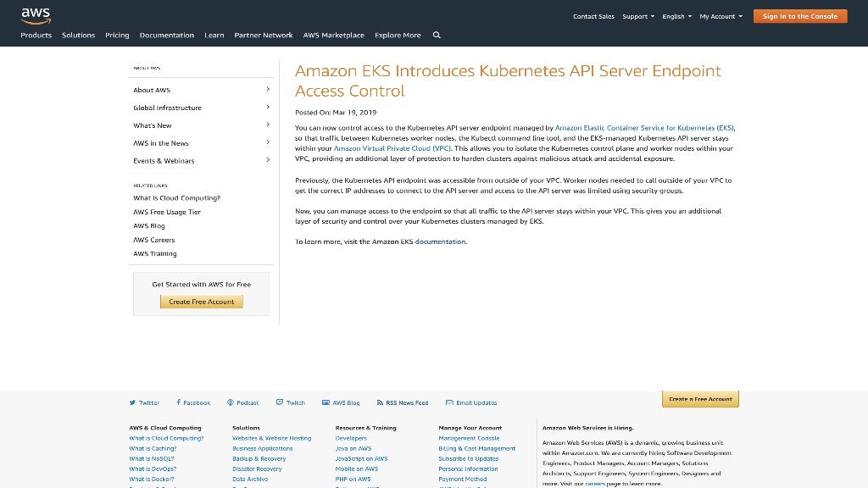Open the Amazon Virtual Private Cloud (VPC) link

[x=392, y=148]
